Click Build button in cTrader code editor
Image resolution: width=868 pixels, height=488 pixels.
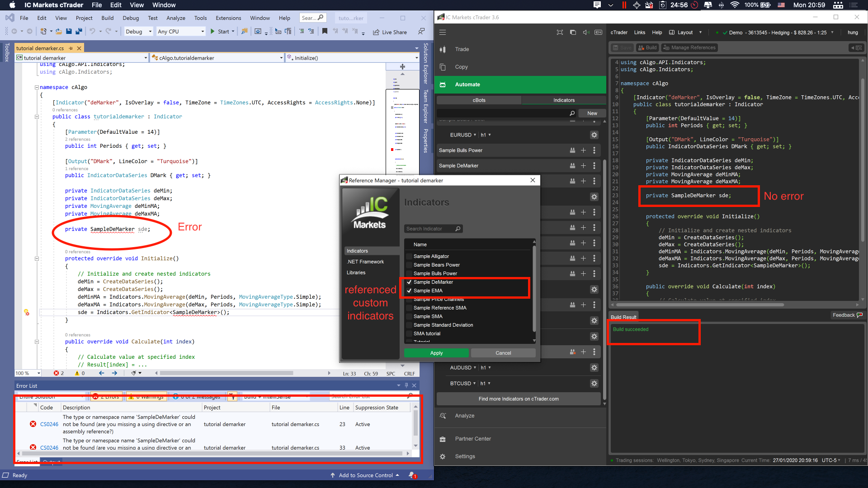click(x=647, y=47)
